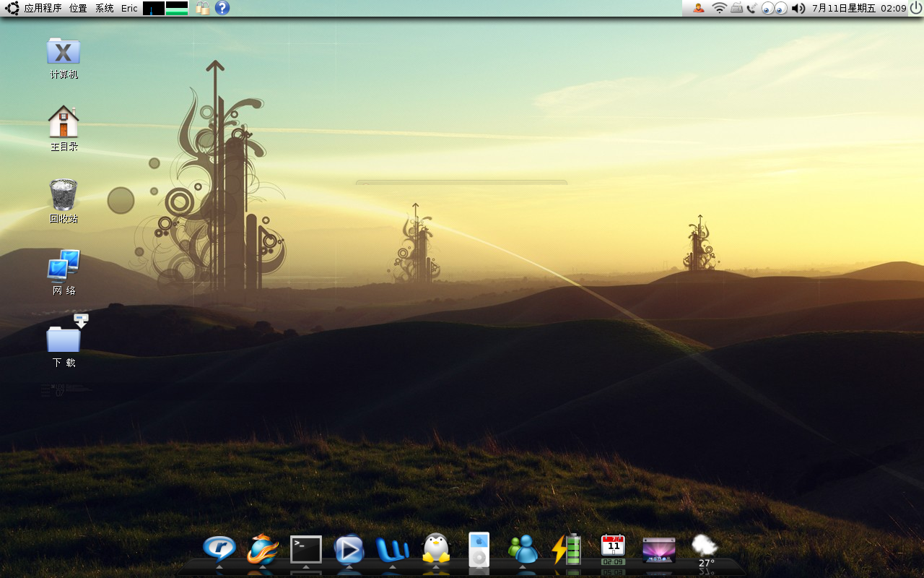Viewport: 924px width, 578px height.
Task: Open the volume speaker control
Action: point(798,8)
